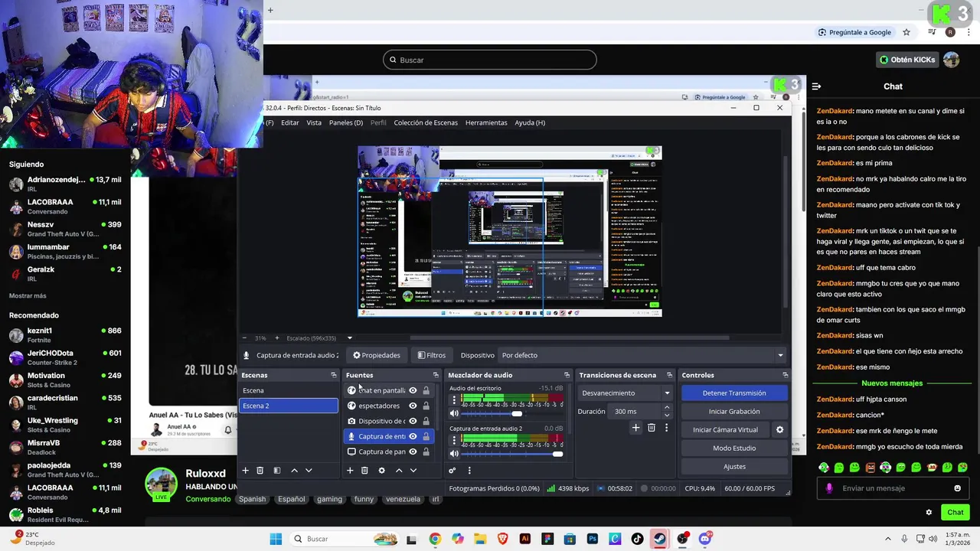Toggle lock on 'Captura de entrada' source
Viewport: 980px width, 551px height.
pyautogui.click(x=426, y=436)
